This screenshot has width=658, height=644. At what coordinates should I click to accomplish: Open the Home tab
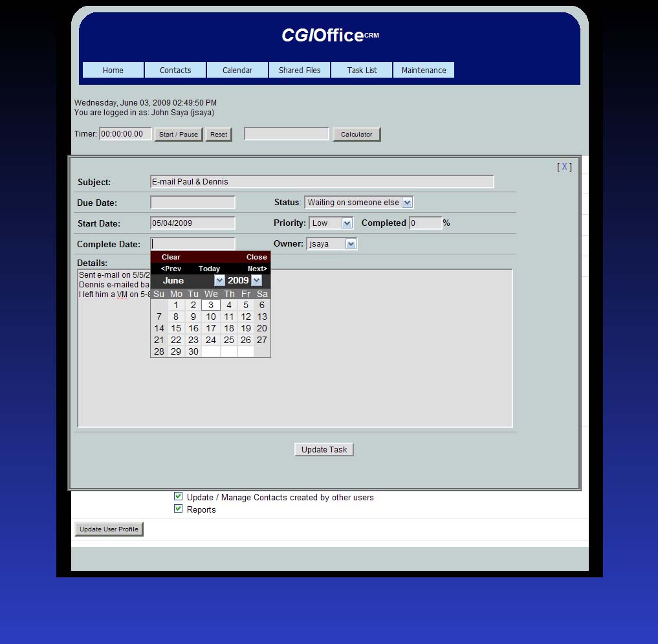[x=113, y=70]
